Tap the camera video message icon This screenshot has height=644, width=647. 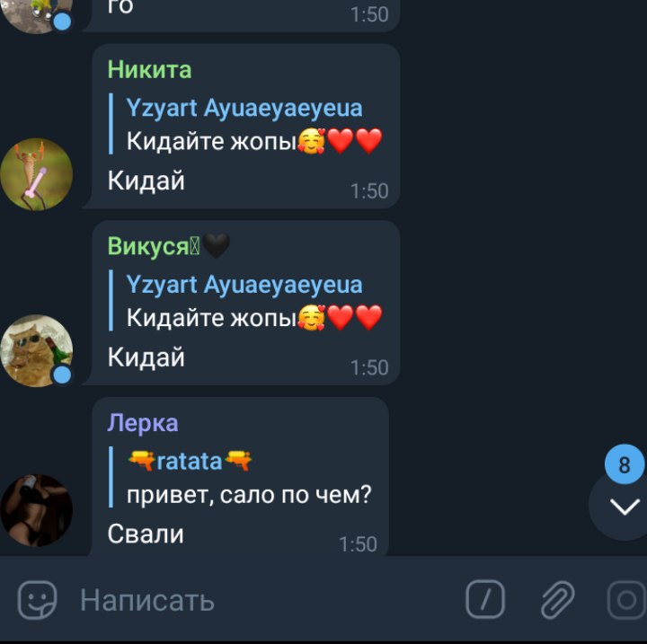pos(627,599)
